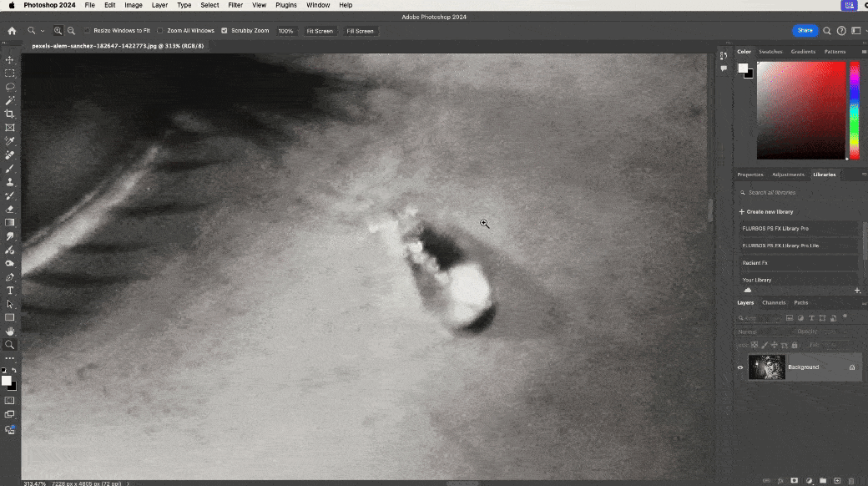Viewport: 868px width, 486px height.
Task: Click the Fit Screen button
Action: (319, 31)
